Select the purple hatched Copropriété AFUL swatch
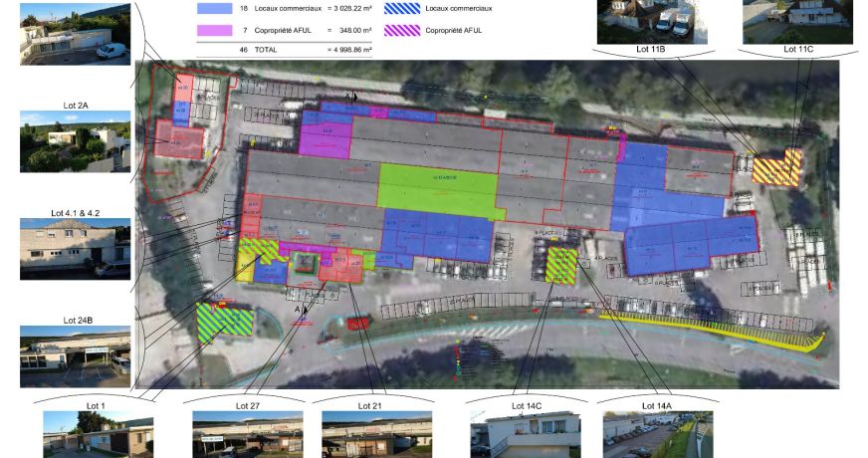 pos(402,31)
